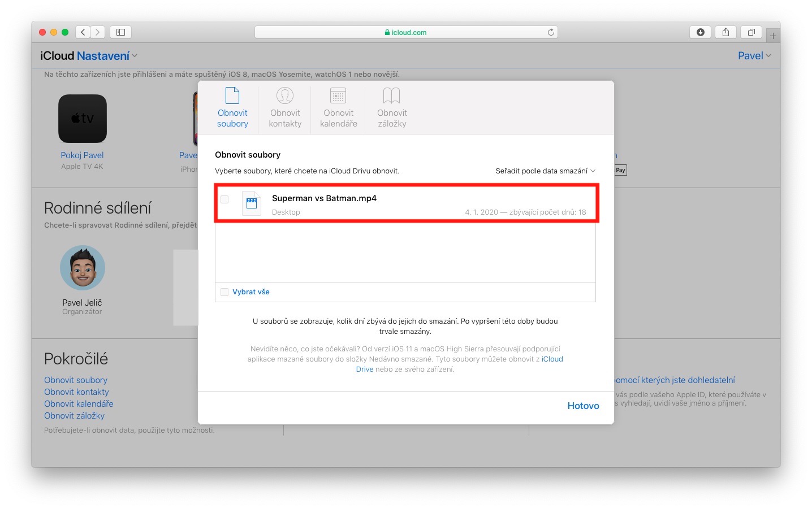The height and width of the screenshot is (509, 812).
Task: Click the Pavel Jelič name text
Action: click(x=82, y=303)
